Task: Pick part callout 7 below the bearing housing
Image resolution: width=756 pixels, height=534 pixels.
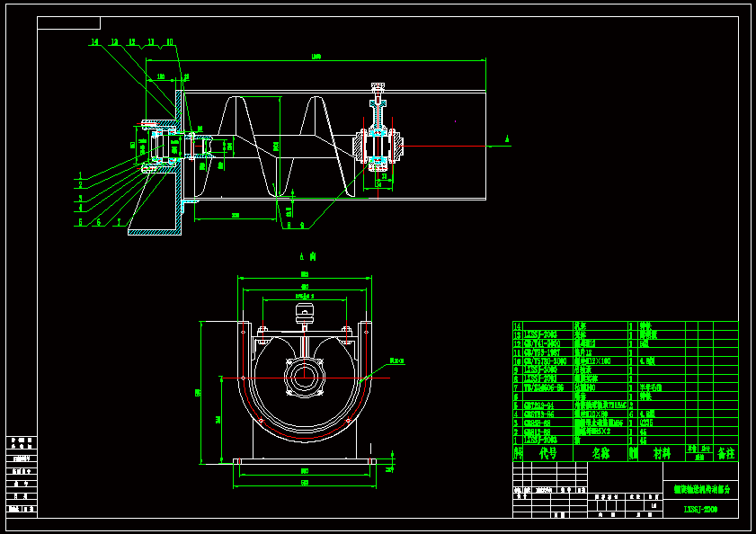Action: click(x=119, y=222)
